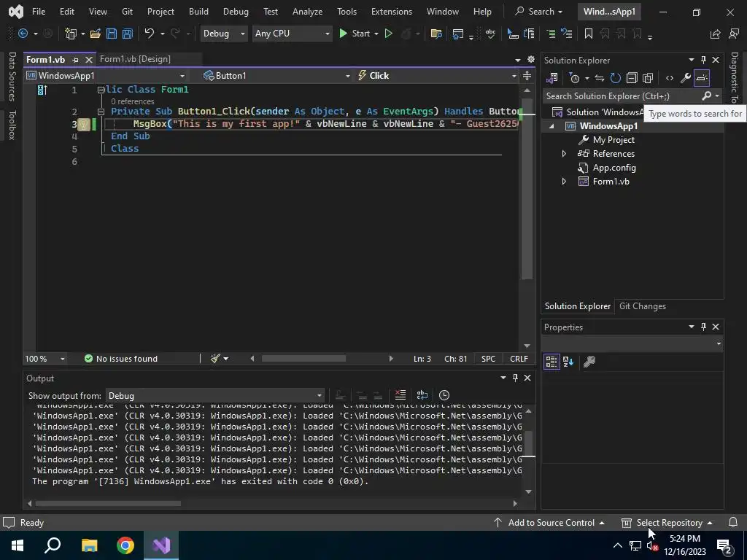The height and width of the screenshot is (560, 747).
Task: Click Start Without Debugging outline play icon
Action: point(389,34)
